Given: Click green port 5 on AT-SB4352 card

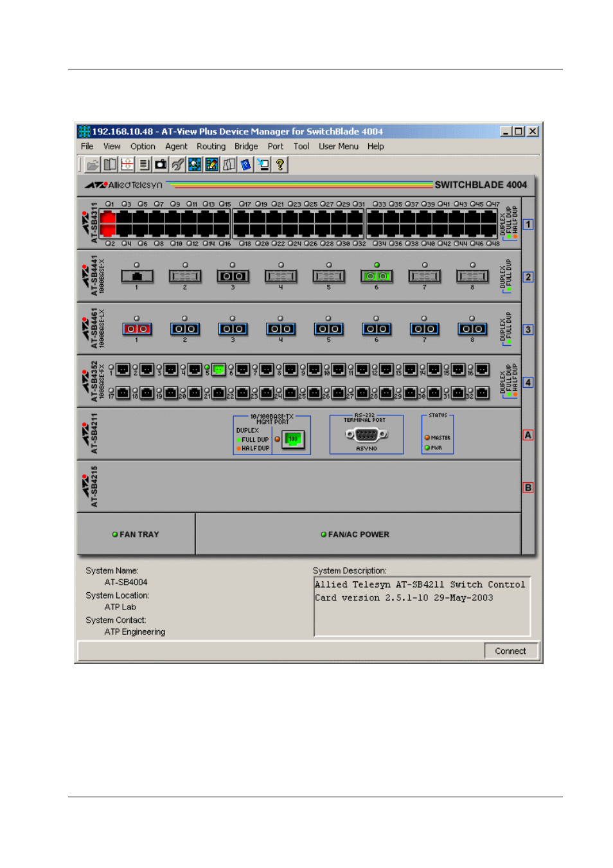Looking at the screenshot, I should click(x=218, y=370).
